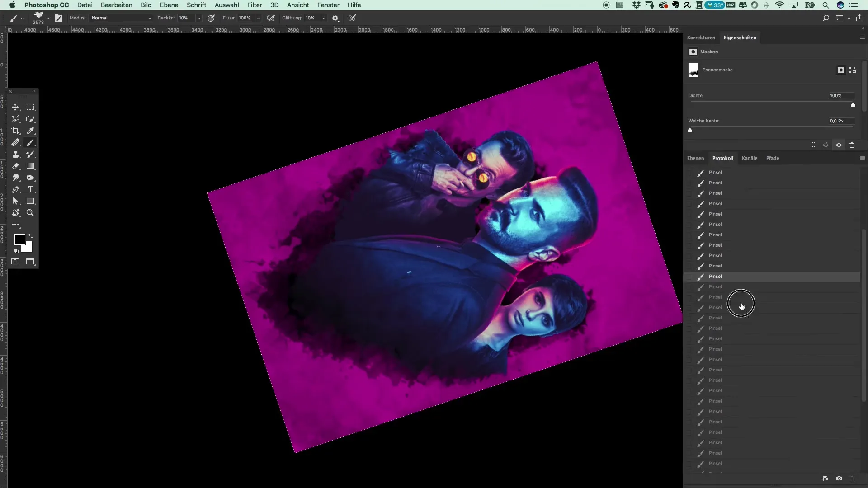Open the Protokoll panel flyout menu
The width and height of the screenshot is (868, 488).
coord(862,158)
